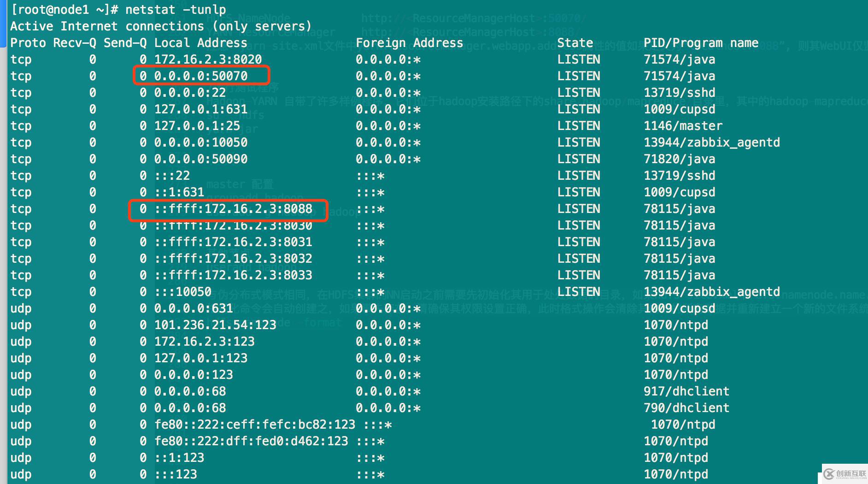Click local address fe80::222:dff:fed0:d462:123

251,441
